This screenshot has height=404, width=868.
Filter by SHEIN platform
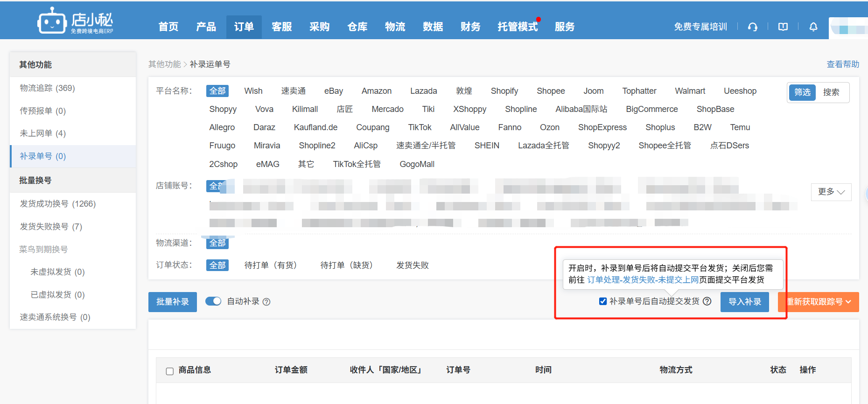click(487, 146)
